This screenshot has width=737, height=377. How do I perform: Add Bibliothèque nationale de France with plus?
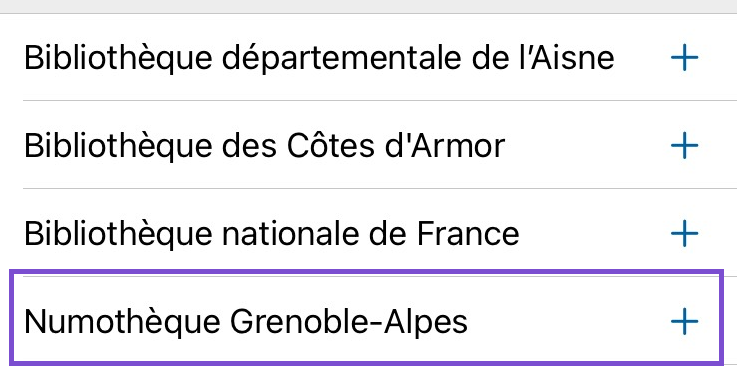point(684,234)
